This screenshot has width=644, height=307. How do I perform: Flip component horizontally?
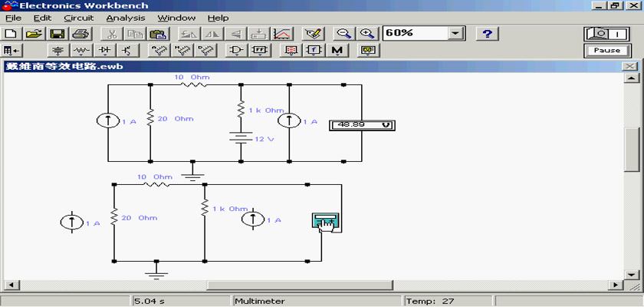point(213,34)
